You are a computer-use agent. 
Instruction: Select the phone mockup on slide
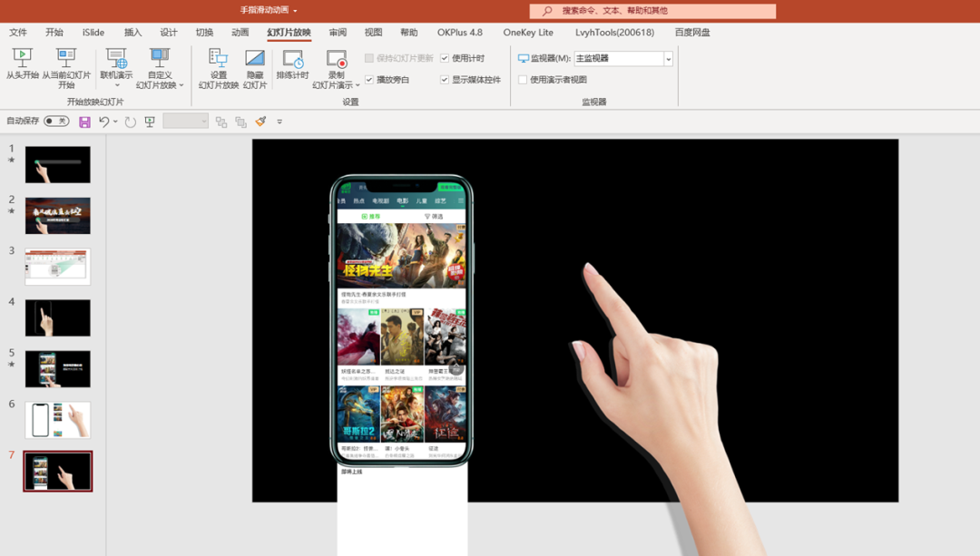[401, 320]
